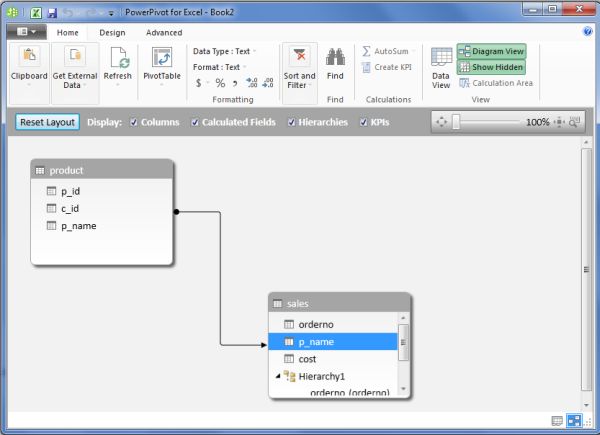
Task: Decrease decimal places icon
Action: pos(267,83)
